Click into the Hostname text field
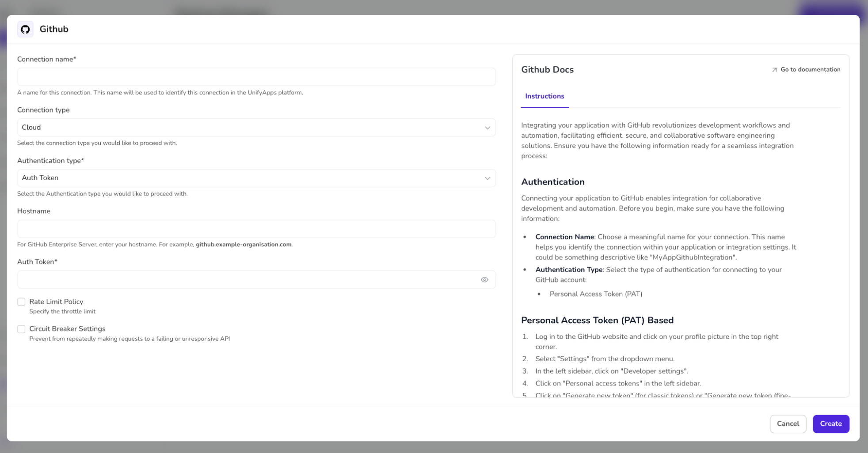 (x=256, y=229)
